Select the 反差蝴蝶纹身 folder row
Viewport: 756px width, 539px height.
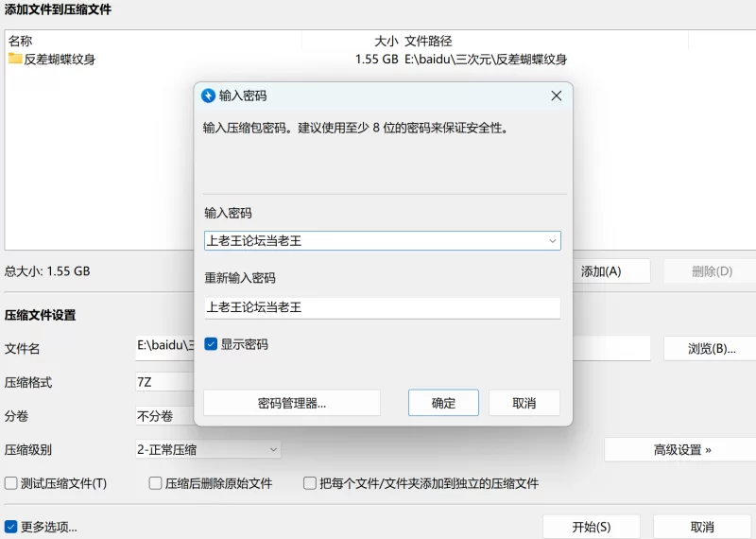pyautogui.click(x=381, y=60)
